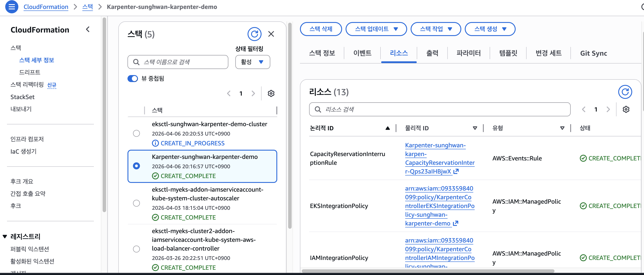Screen dimensions: 644x275
Task: Open the stack actions dropdown
Action: pos(436,29)
